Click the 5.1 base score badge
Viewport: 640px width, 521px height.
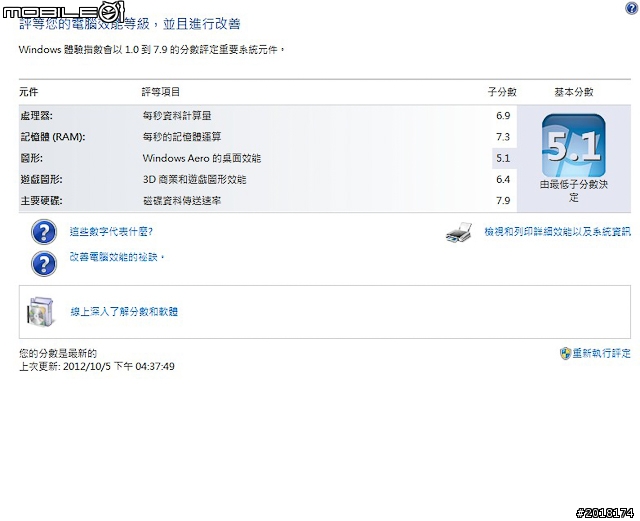pos(573,146)
